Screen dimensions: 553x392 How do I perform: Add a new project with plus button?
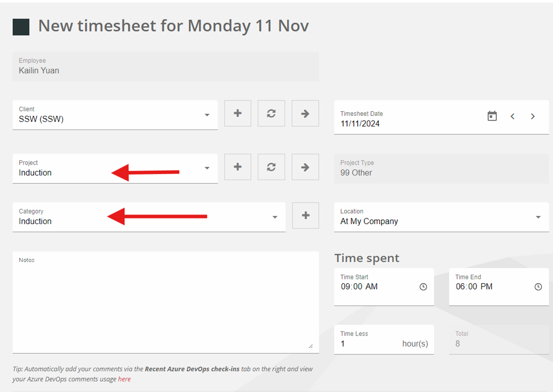coord(238,167)
